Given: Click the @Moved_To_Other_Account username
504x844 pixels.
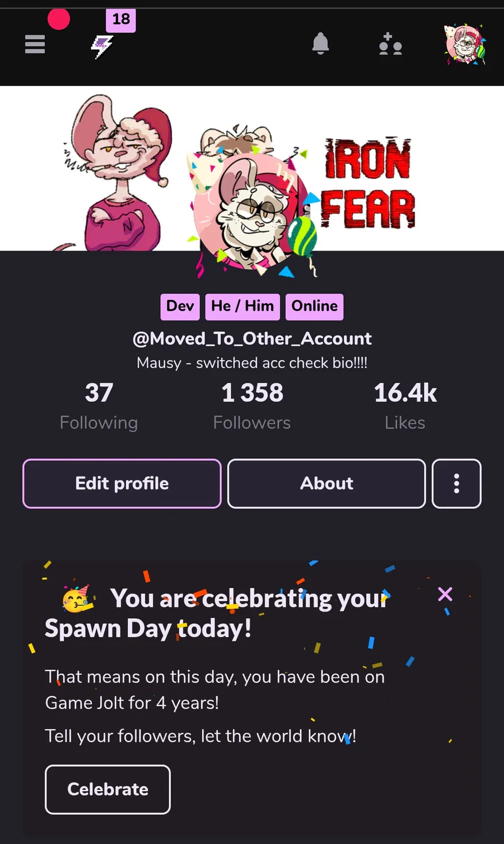Looking at the screenshot, I should pyautogui.click(x=252, y=338).
